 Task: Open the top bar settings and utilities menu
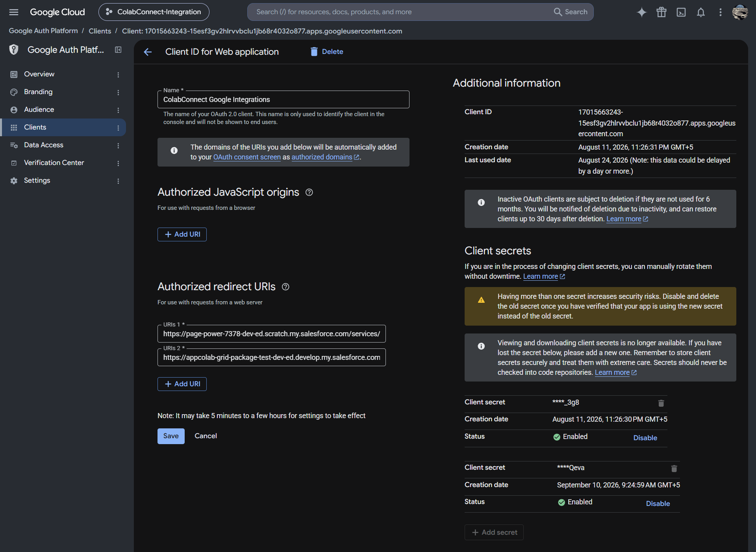tap(721, 12)
